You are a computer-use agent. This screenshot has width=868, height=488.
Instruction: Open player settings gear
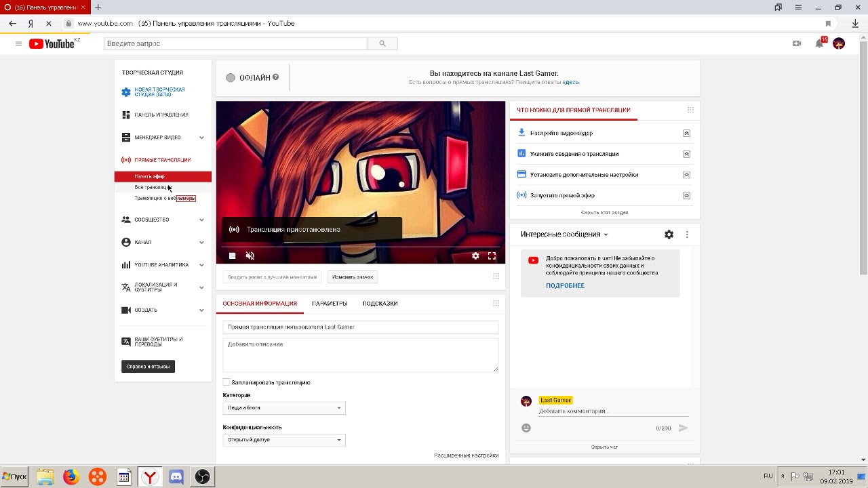[475, 256]
